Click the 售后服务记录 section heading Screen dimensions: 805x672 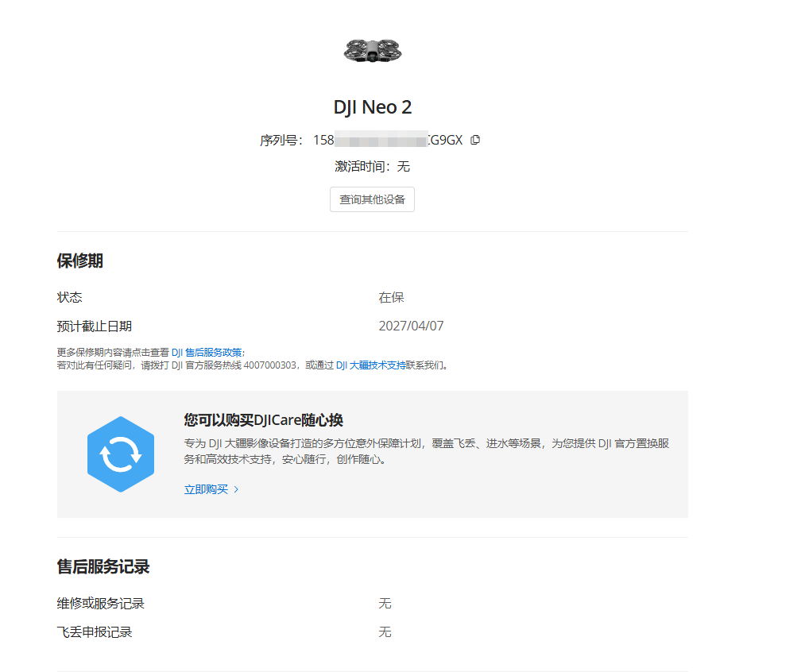pos(103,567)
